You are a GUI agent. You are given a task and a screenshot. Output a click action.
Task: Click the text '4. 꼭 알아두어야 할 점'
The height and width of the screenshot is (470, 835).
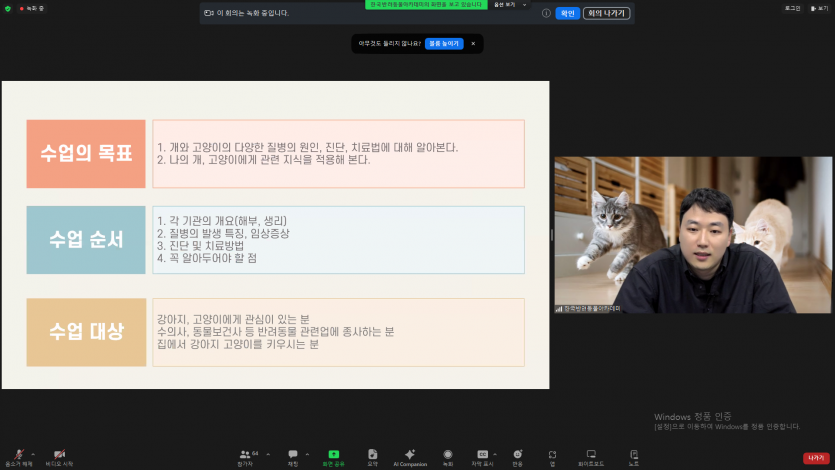click(207, 258)
